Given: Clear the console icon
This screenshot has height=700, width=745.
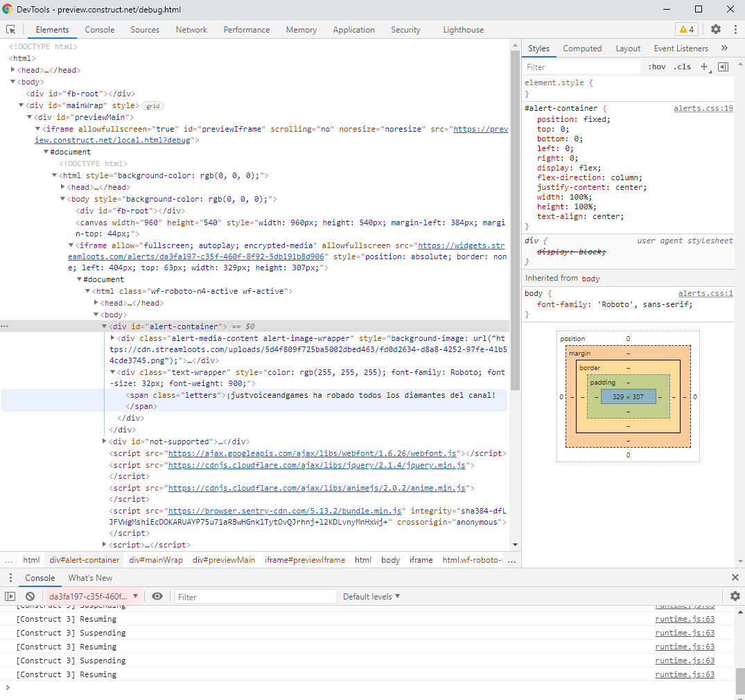Looking at the screenshot, I should point(30,597).
